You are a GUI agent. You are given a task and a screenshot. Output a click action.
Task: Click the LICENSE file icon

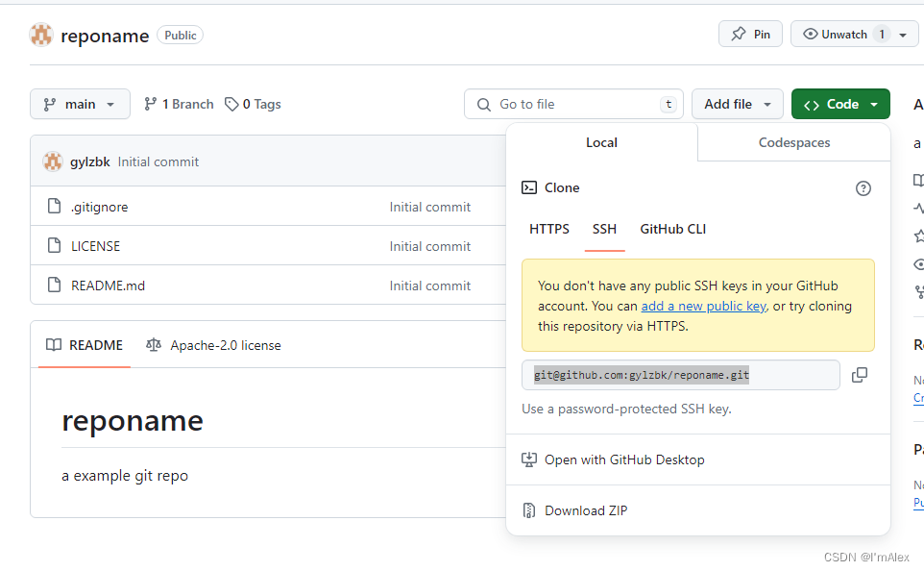(54, 245)
